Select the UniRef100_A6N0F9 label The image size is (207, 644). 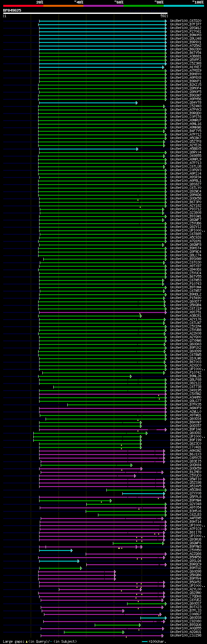pyautogui.click(x=186, y=408)
